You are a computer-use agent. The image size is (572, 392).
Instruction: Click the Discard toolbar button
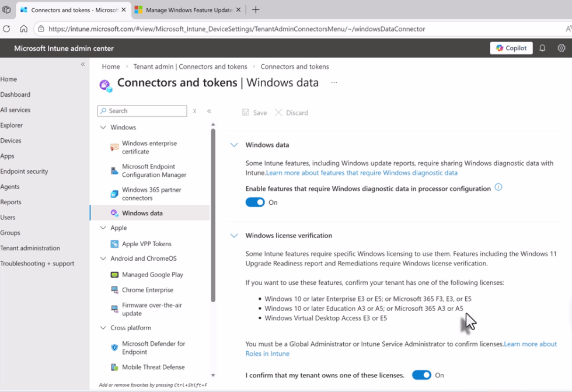click(291, 113)
